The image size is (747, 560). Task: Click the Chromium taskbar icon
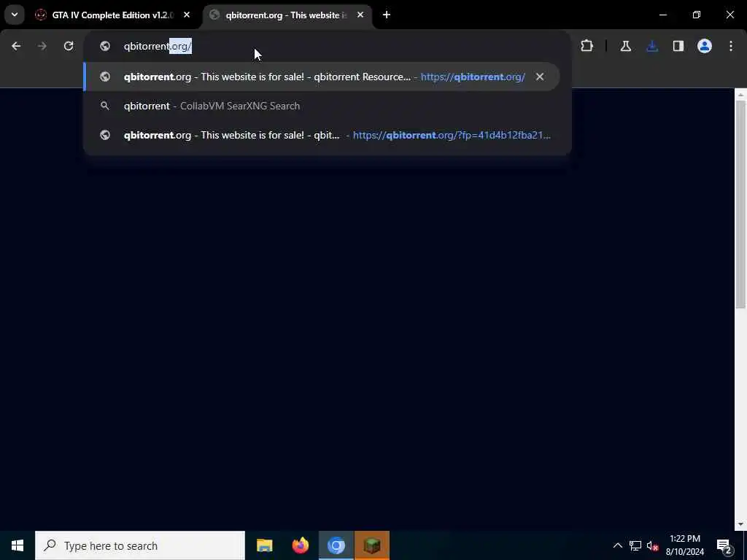click(x=336, y=545)
